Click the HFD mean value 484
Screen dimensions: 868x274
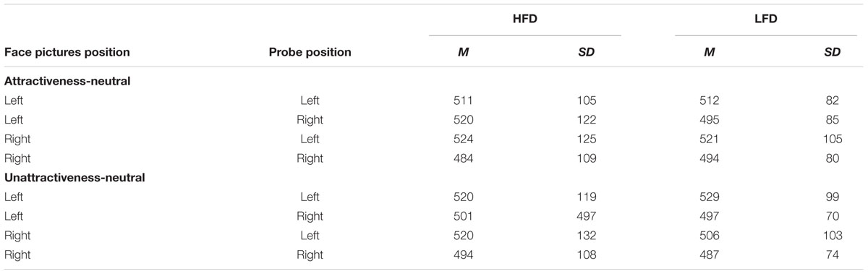pyautogui.click(x=463, y=158)
